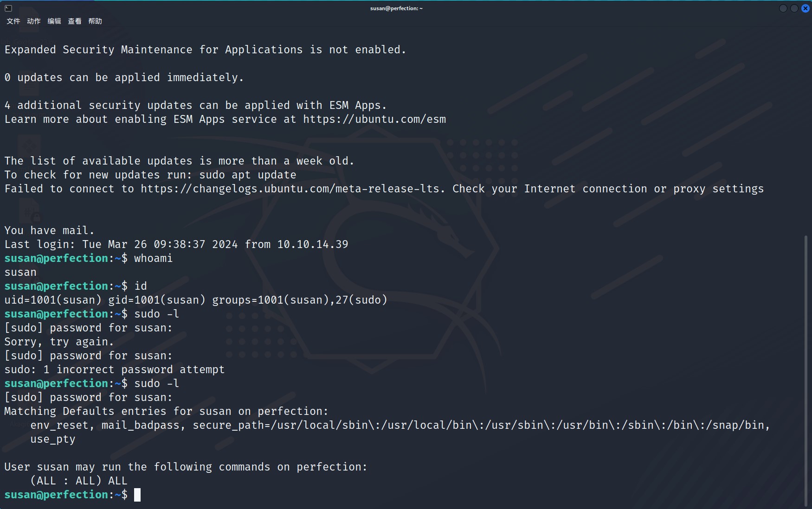The height and width of the screenshot is (509, 812).
Task: Click 'Sorry, try again.' text
Action: click(x=59, y=342)
